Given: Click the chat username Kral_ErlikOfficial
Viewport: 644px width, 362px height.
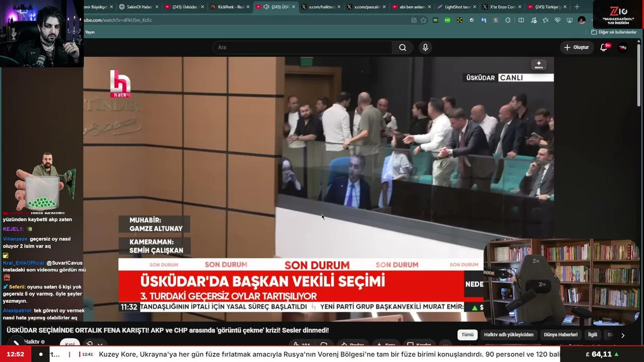Looking at the screenshot, I should [x=24, y=263].
